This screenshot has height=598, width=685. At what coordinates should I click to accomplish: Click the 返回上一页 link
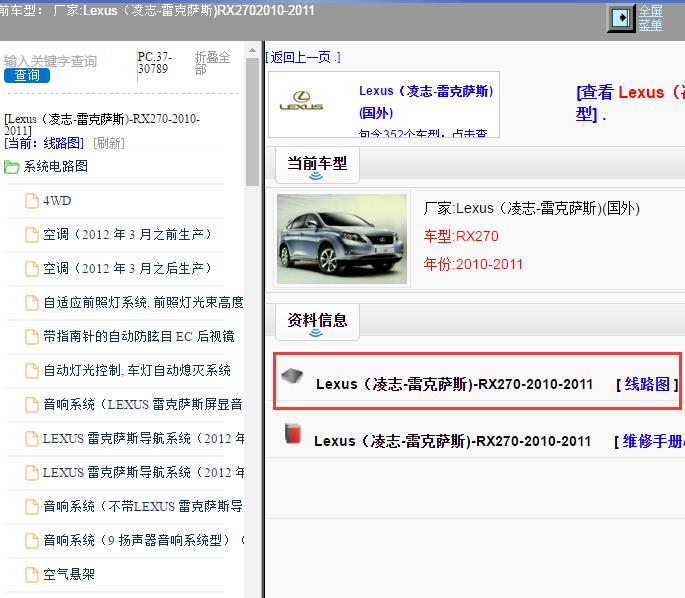click(303, 57)
